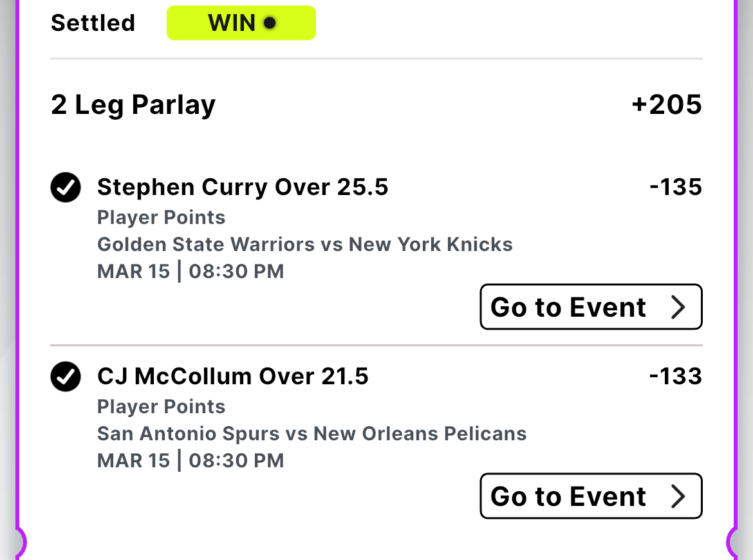Select the yellow WIN status badge
This screenshot has width=753, height=560.
pos(241,23)
